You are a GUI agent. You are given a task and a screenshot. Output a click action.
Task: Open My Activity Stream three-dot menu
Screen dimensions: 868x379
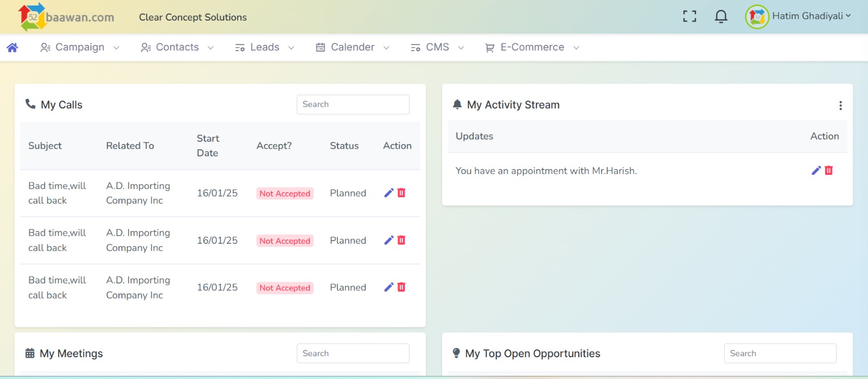point(840,105)
